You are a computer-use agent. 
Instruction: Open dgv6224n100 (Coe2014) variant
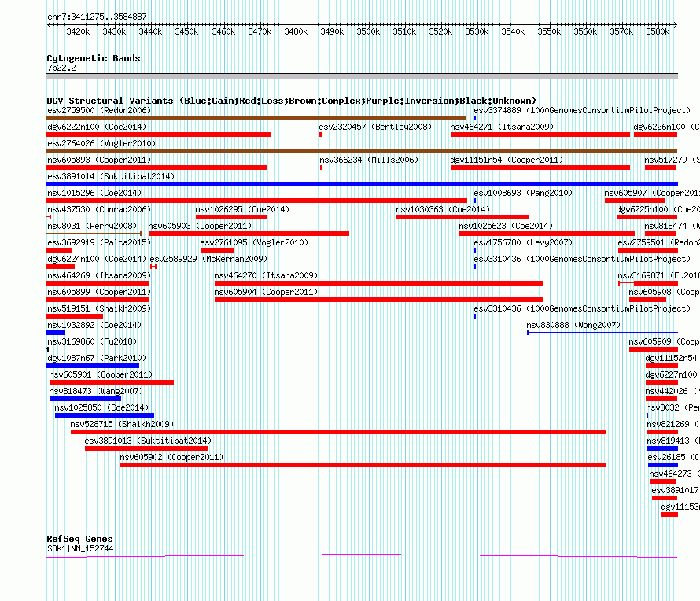[97, 259]
